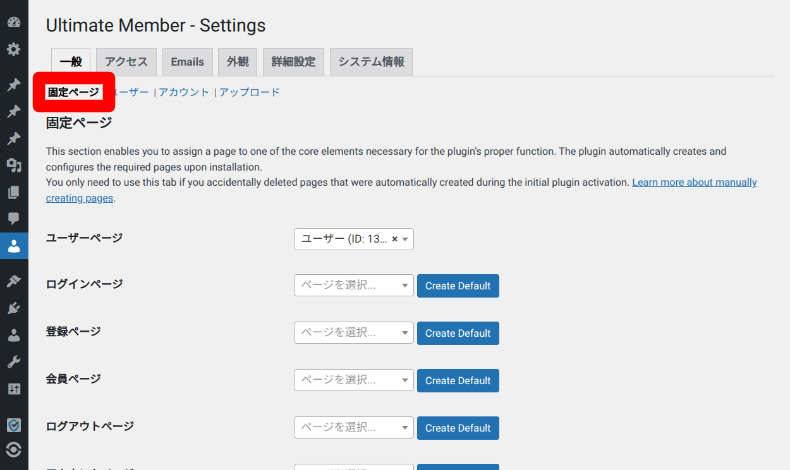This screenshot has height=470, width=790.
Task: Open the 会員ページ page selector
Action: 353,380
